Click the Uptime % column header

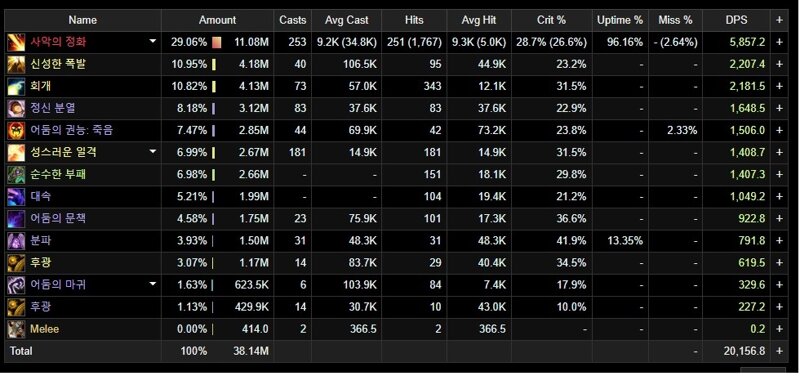coord(620,20)
